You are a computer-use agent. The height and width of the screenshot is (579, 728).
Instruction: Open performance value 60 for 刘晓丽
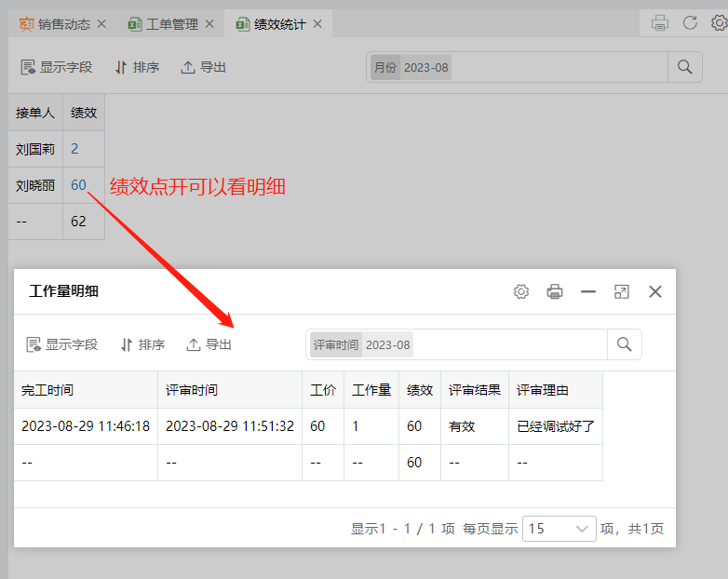(x=78, y=185)
